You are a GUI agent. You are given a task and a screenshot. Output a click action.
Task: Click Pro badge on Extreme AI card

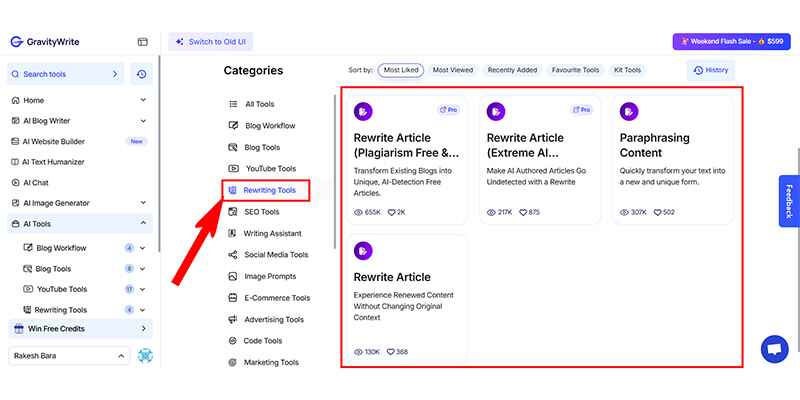point(581,110)
